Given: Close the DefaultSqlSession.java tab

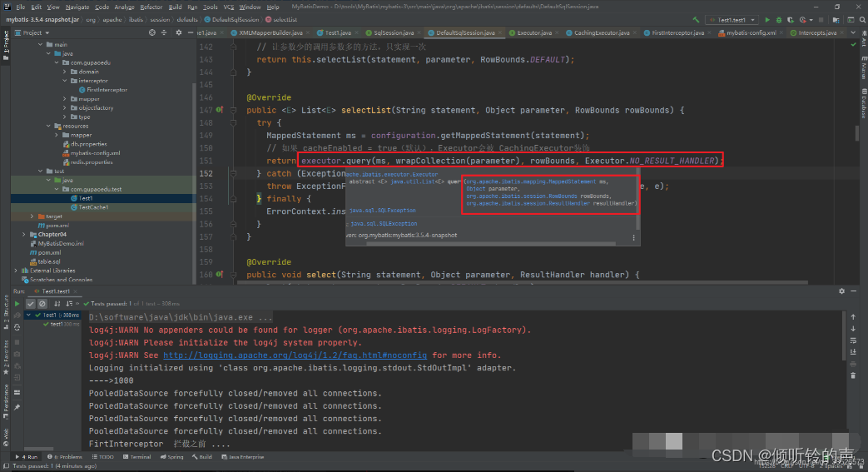Looking at the screenshot, I should tap(500, 32).
